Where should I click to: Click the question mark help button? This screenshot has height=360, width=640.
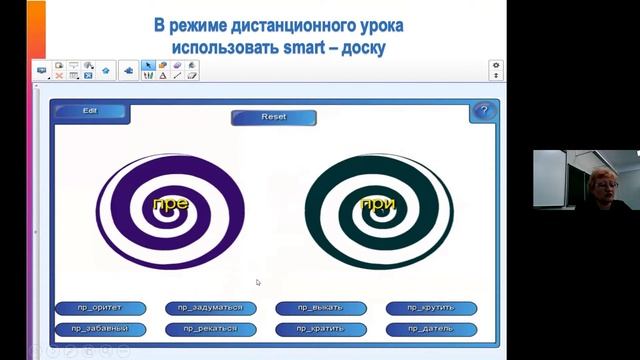484,110
